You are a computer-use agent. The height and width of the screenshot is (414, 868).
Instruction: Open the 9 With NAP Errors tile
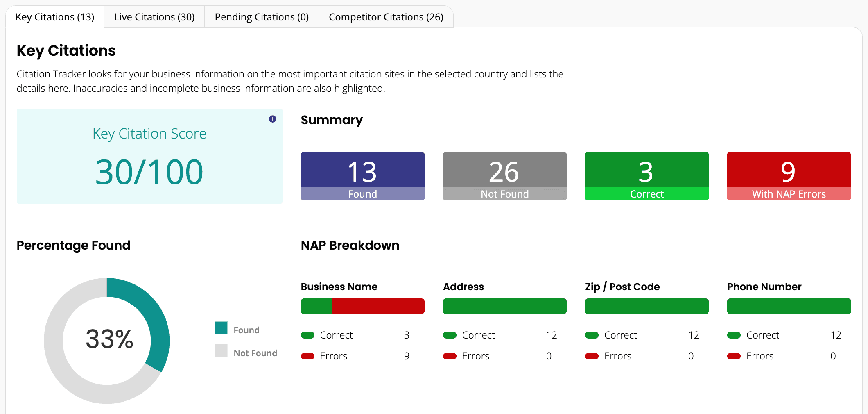[x=789, y=176]
